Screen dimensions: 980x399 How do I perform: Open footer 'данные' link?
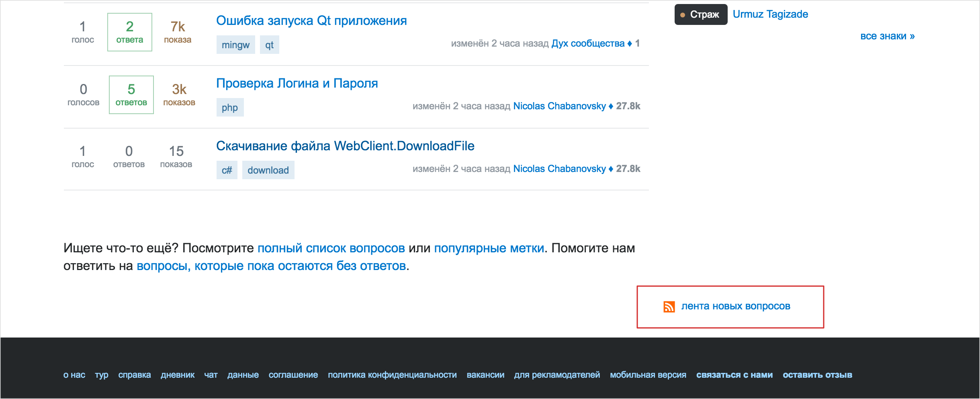(x=243, y=375)
